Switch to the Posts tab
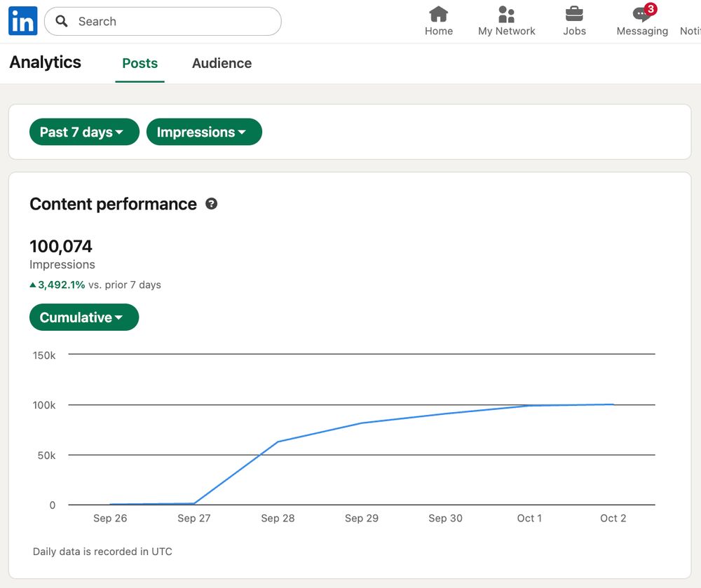This screenshot has width=701, height=588. [x=139, y=63]
